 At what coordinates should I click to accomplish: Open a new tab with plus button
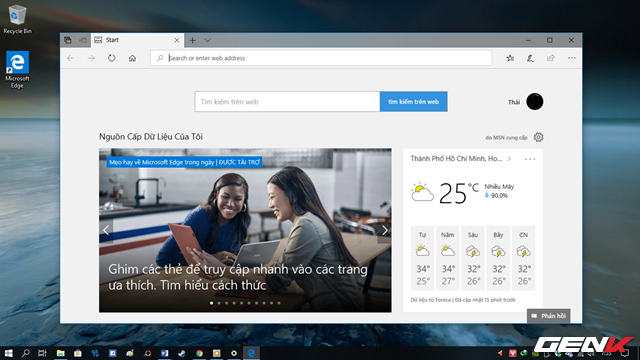coord(192,40)
